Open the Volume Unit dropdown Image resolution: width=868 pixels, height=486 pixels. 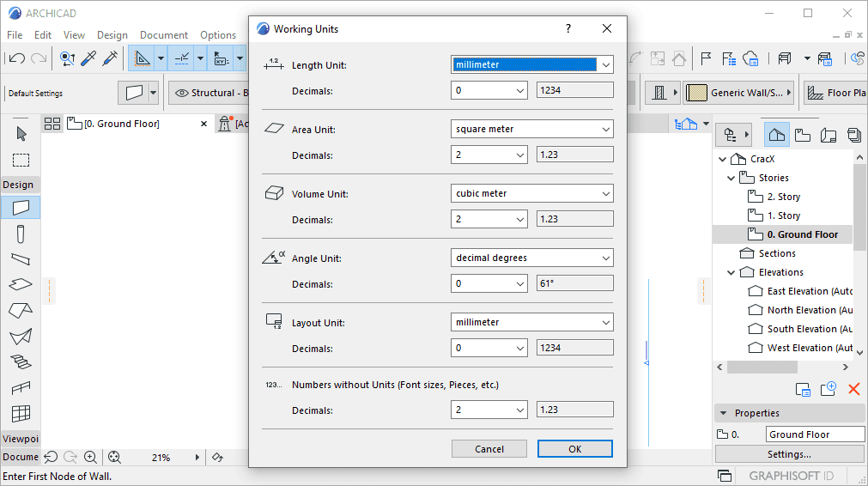pyautogui.click(x=532, y=193)
